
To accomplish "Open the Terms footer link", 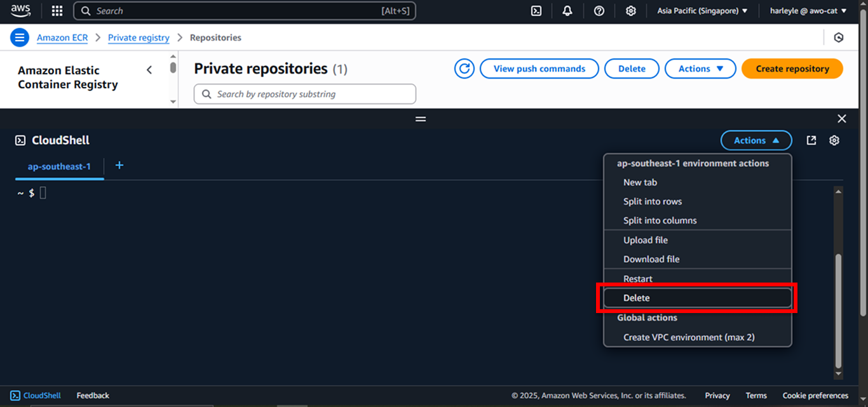I will (756, 396).
